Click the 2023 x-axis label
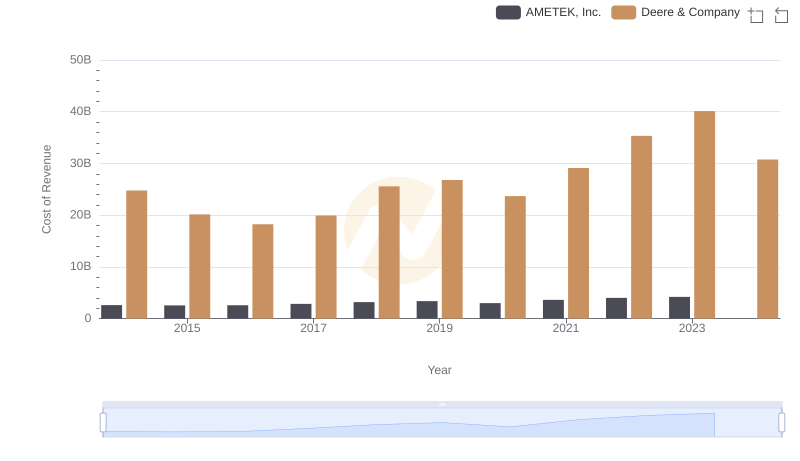800x461 pixels. tap(692, 328)
